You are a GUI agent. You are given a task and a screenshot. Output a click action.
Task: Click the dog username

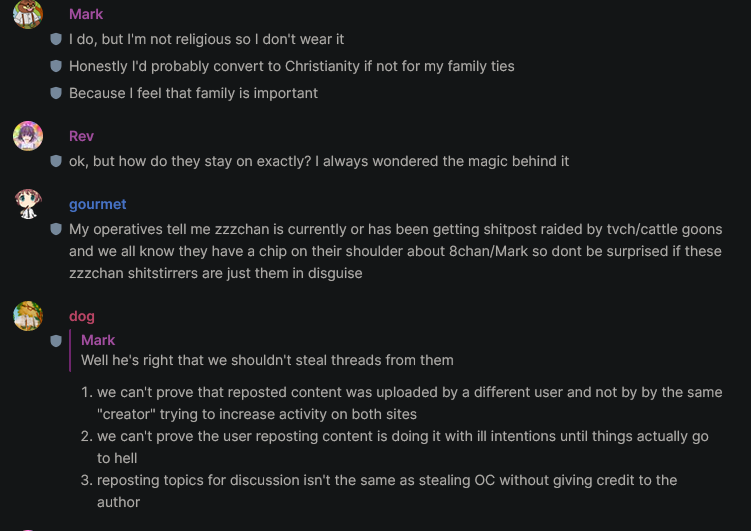click(82, 316)
